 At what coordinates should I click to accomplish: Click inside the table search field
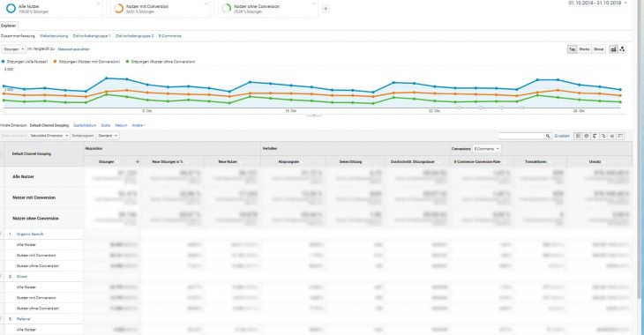coord(521,136)
